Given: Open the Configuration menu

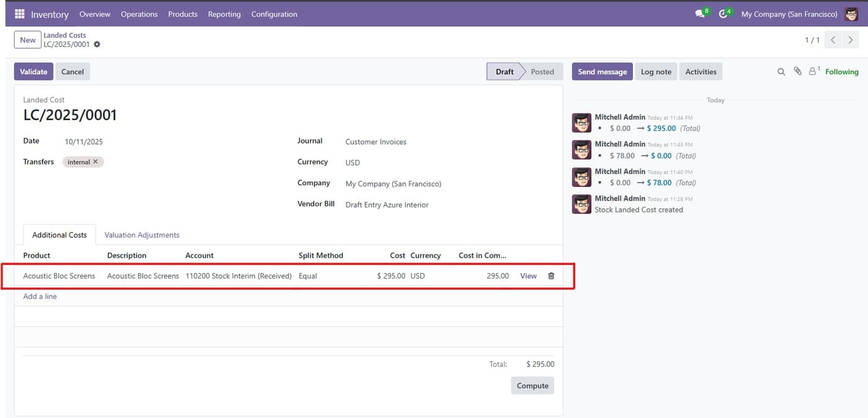Looking at the screenshot, I should (x=275, y=14).
